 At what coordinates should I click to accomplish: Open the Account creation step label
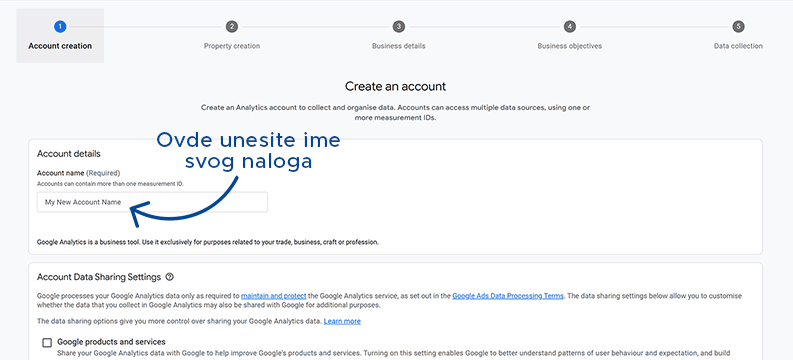60,46
